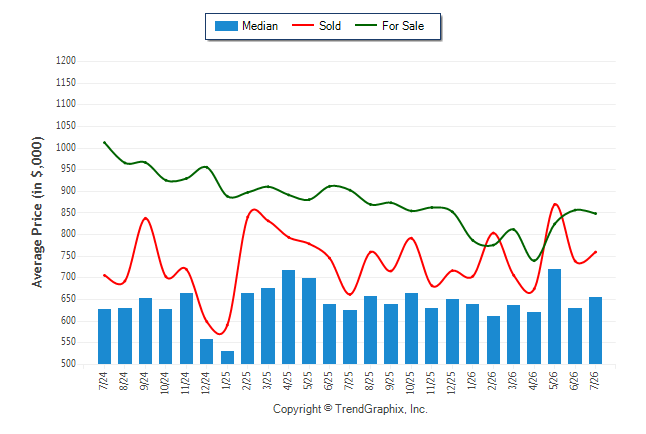Toggle the Median legend label
The height and width of the screenshot is (434, 646).
click(260, 26)
